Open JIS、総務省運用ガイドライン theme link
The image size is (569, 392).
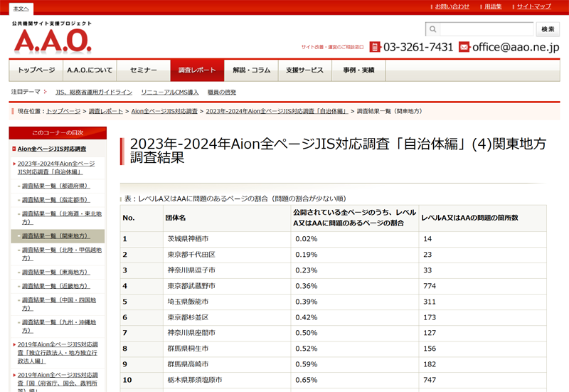pos(94,92)
